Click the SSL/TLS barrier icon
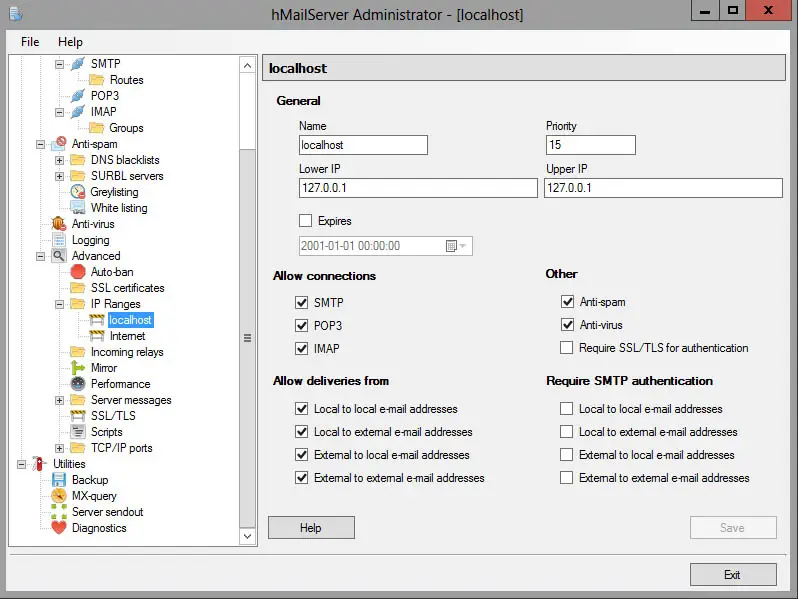Screen dimensions: 798x599 coord(78,416)
